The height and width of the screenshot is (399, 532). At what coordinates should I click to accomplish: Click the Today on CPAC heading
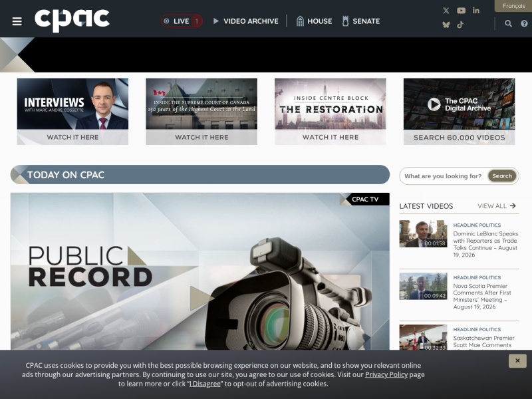click(65, 175)
